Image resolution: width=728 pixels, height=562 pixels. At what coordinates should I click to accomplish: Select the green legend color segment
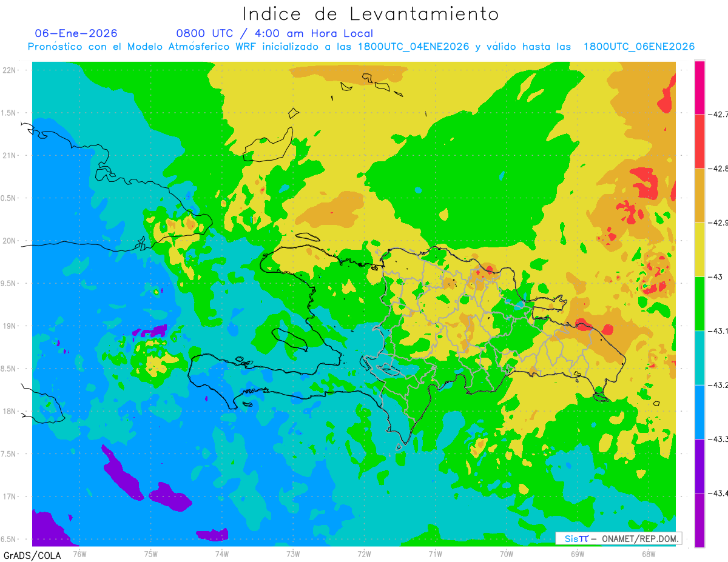[699, 303]
